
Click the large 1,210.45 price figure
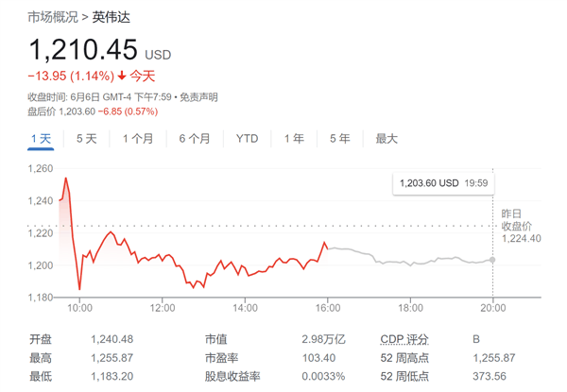click(x=83, y=48)
